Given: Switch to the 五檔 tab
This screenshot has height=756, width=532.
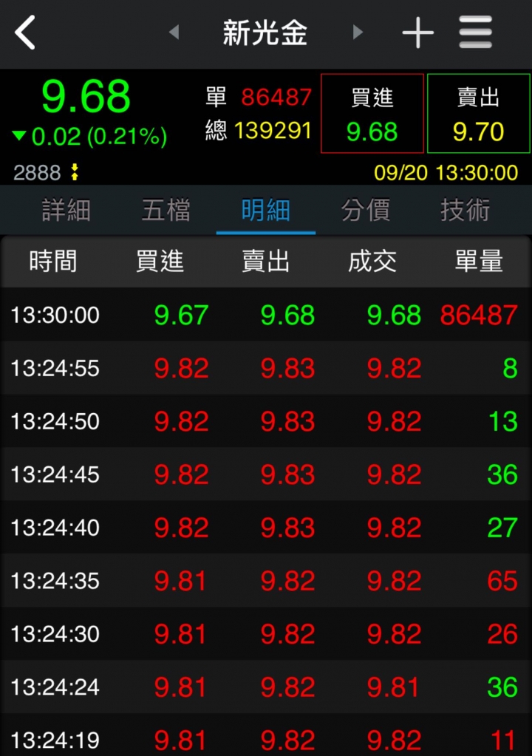Looking at the screenshot, I should (x=166, y=210).
